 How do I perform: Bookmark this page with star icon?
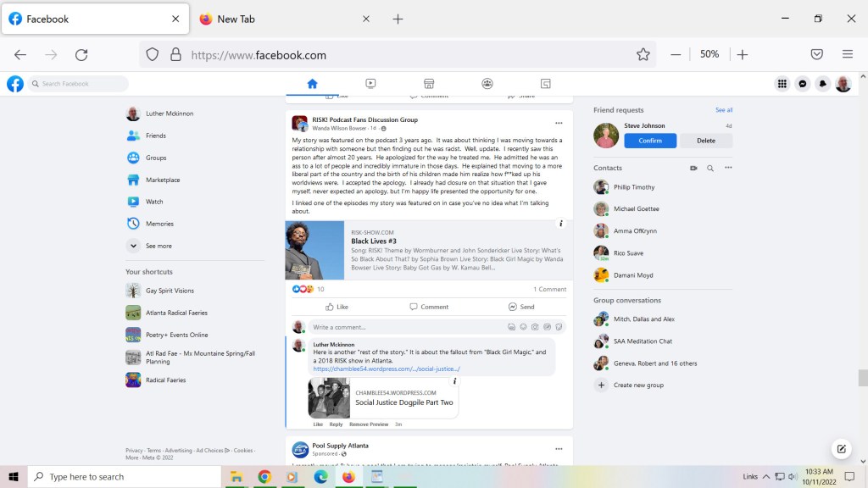[x=643, y=54]
